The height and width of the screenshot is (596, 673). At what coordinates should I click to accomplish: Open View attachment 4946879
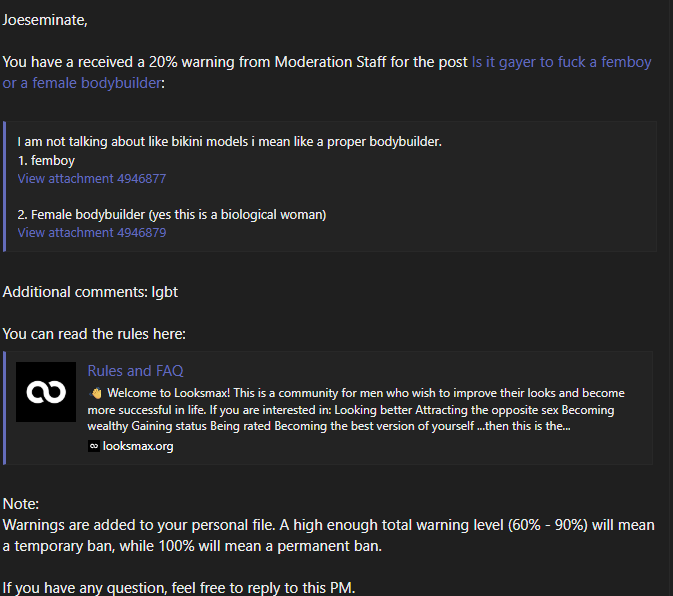92,233
